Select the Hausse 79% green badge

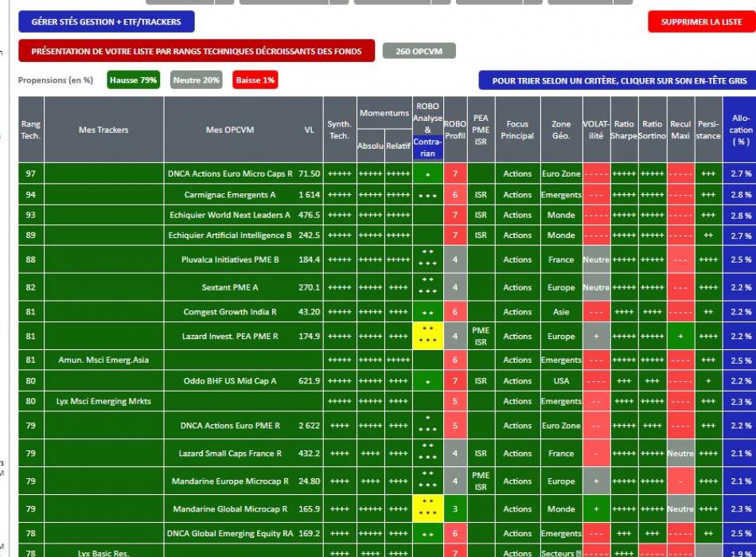[134, 80]
